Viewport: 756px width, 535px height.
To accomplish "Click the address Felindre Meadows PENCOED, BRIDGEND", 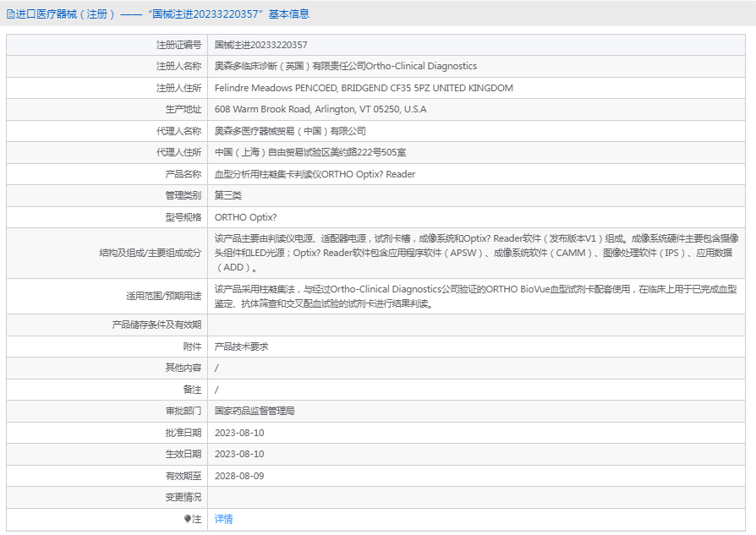I will click(x=364, y=88).
